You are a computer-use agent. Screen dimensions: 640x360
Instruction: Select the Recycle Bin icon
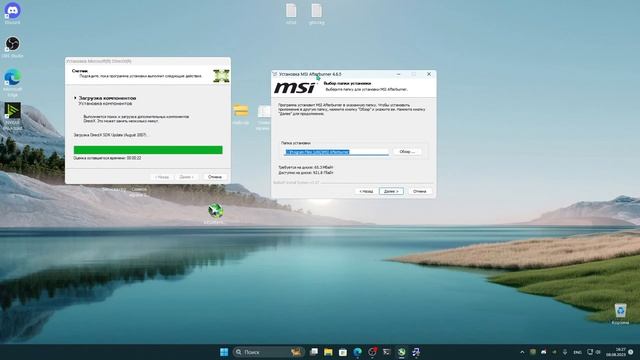click(620, 313)
